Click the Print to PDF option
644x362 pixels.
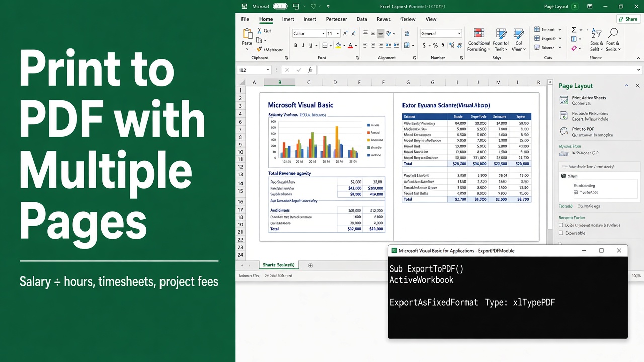coord(583,129)
